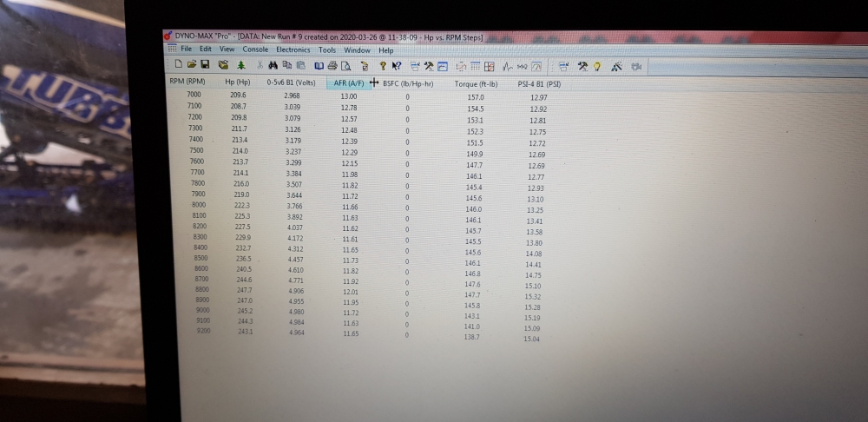Click the 13.00 AFR value
The image size is (868, 422).
click(349, 96)
